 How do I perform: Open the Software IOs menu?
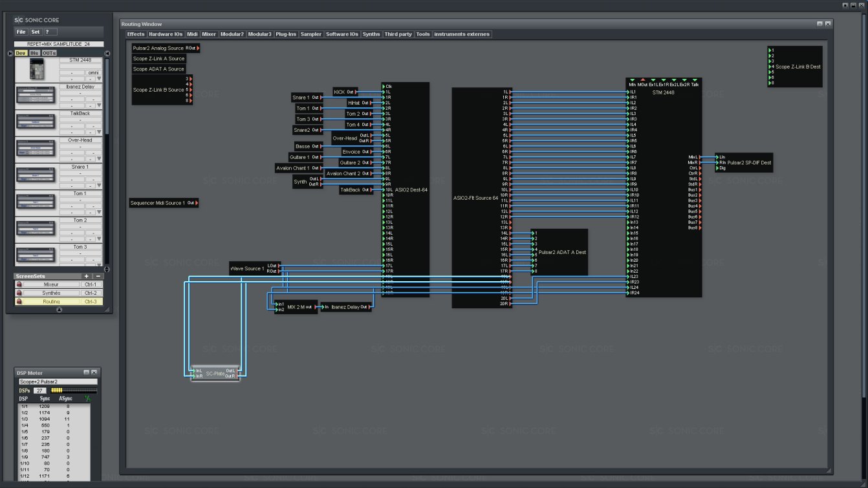(342, 34)
